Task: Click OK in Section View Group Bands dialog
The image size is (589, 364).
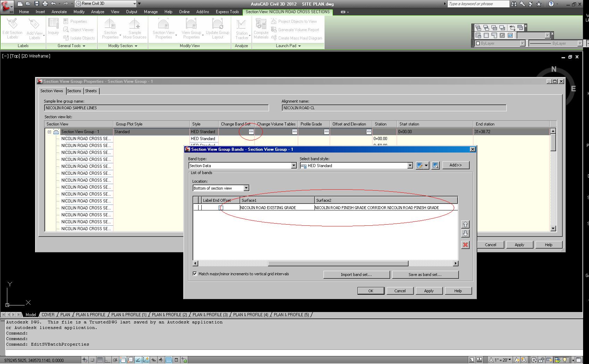Action: click(371, 291)
